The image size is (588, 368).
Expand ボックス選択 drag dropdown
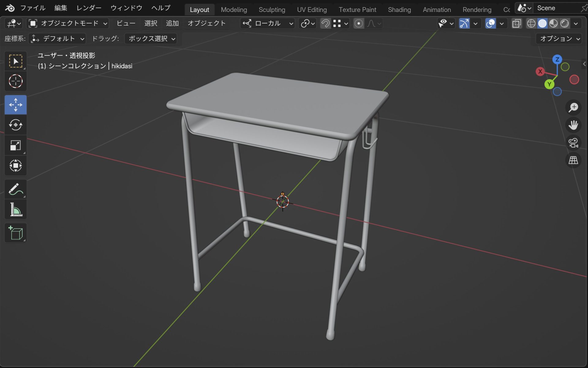[x=151, y=39]
